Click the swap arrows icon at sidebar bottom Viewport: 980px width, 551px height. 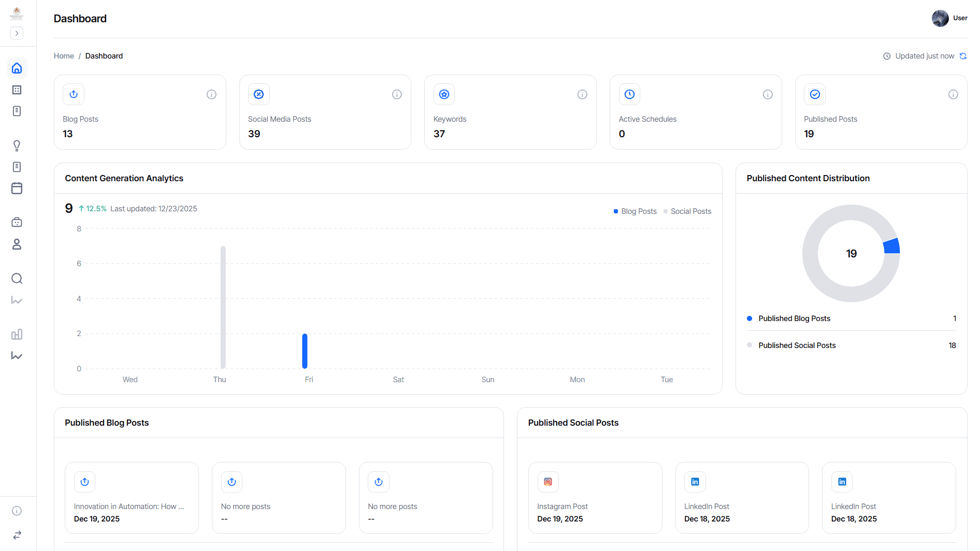click(17, 535)
